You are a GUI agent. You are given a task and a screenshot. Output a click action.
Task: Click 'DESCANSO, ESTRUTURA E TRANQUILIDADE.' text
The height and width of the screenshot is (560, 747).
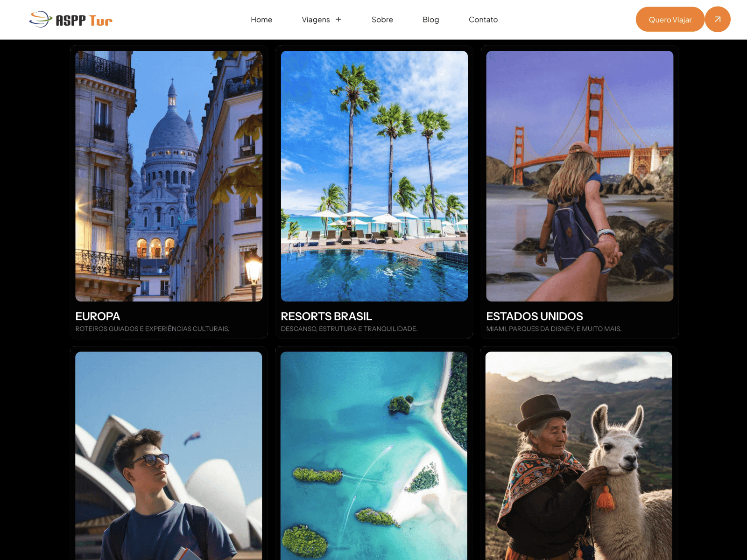349,329
